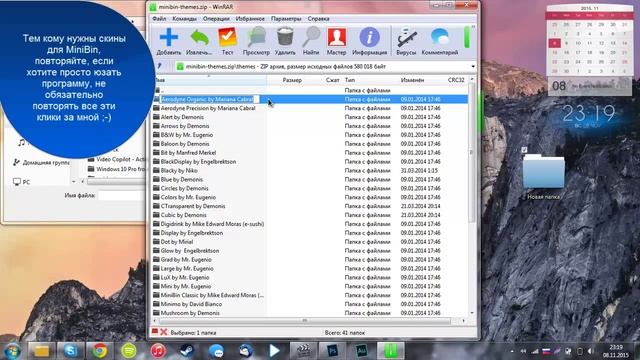
Task: Select CTransparent by Demonis folder
Action: coord(310,206)
